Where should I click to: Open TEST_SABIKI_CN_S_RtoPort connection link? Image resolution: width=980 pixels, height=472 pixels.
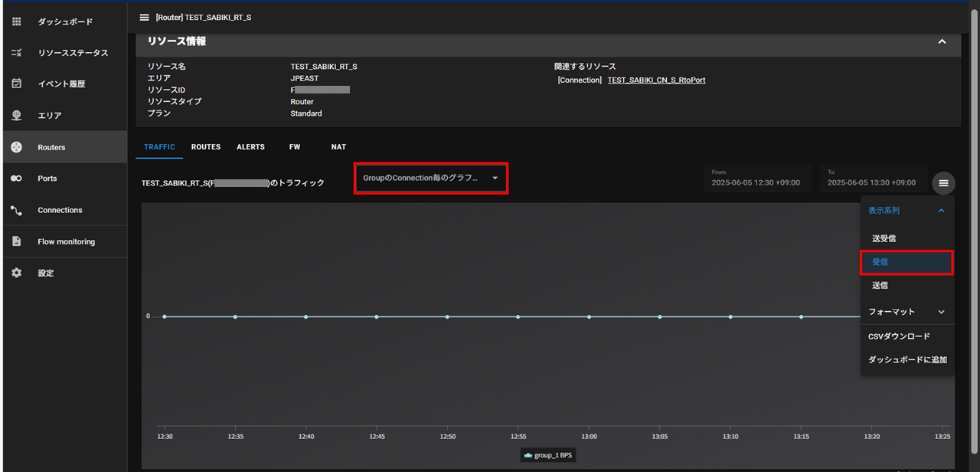click(x=656, y=80)
